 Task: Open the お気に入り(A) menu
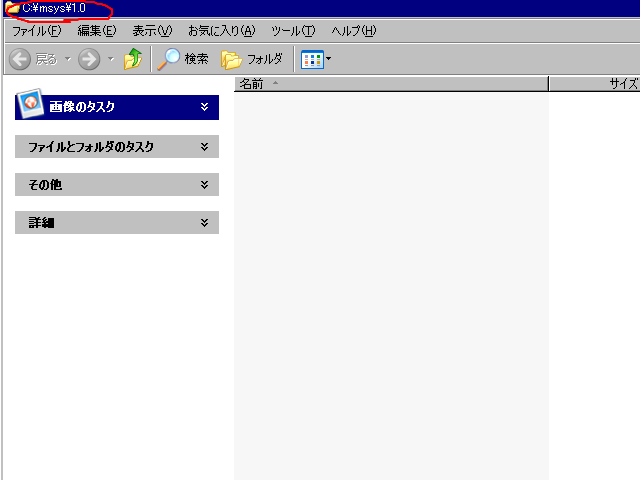click(x=222, y=31)
